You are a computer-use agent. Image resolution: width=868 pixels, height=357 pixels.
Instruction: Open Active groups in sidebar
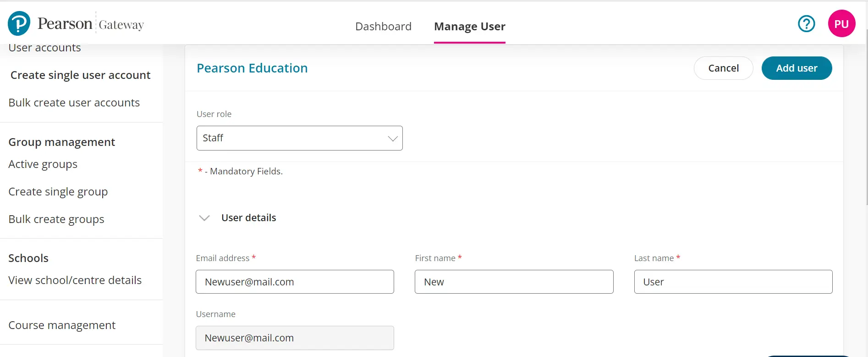[x=43, y=164]
